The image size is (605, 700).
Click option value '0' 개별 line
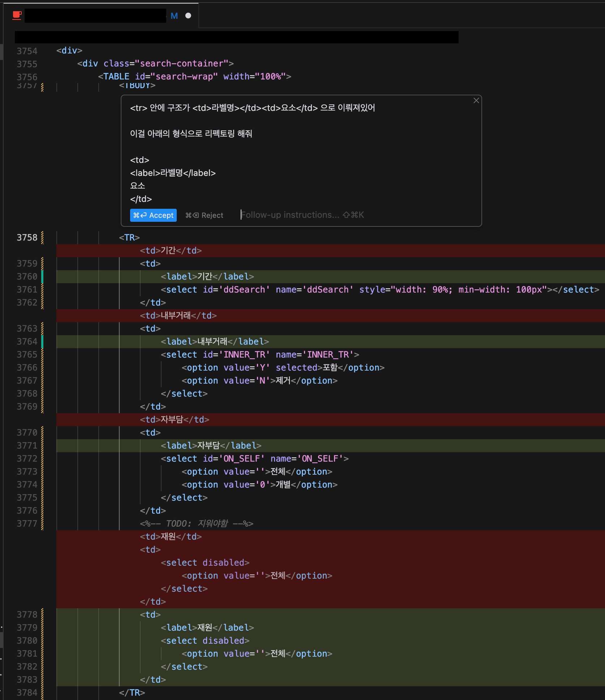point(259,485)
